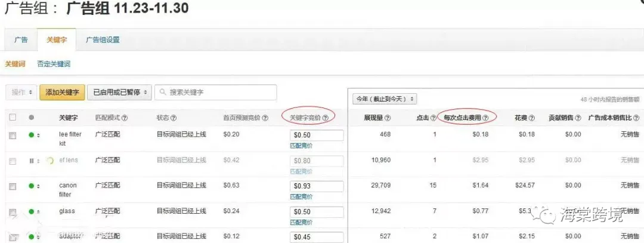Expand the 已启用或已暂停 status filter dropdown

point(119,93)
